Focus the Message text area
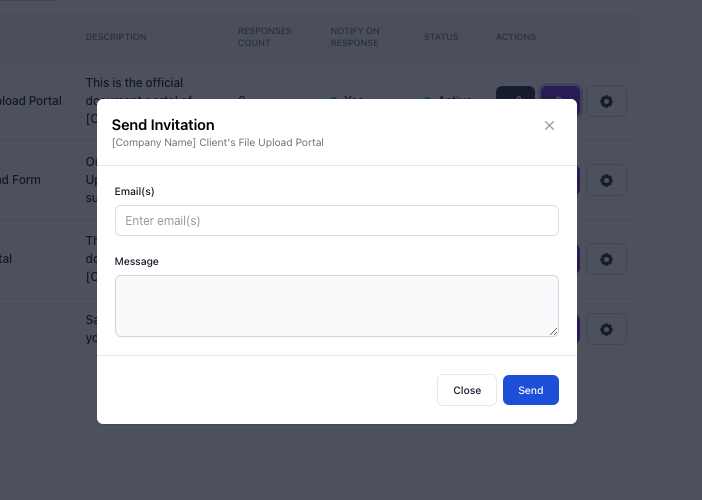Image resolution: width=702 pixels, height=500 pixels. coord(336,305)
